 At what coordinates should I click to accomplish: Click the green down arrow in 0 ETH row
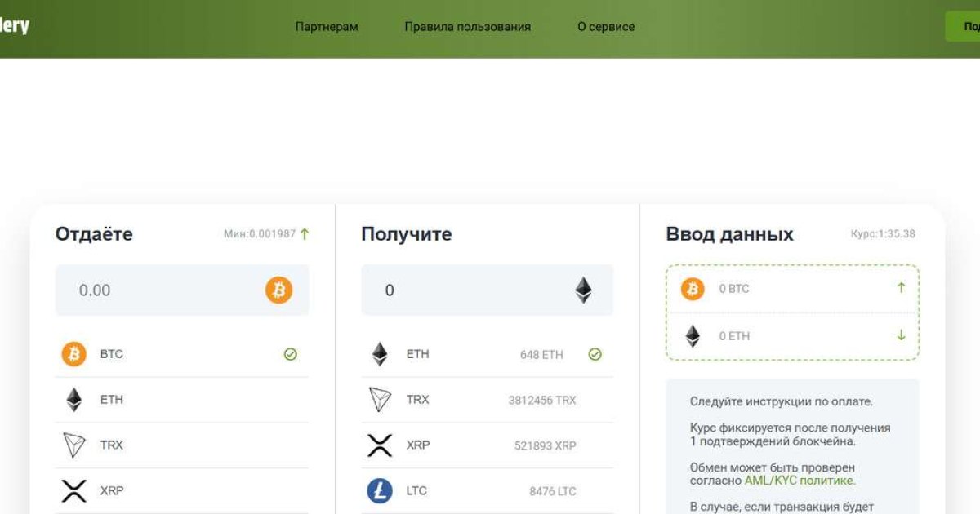click(902, 335)
